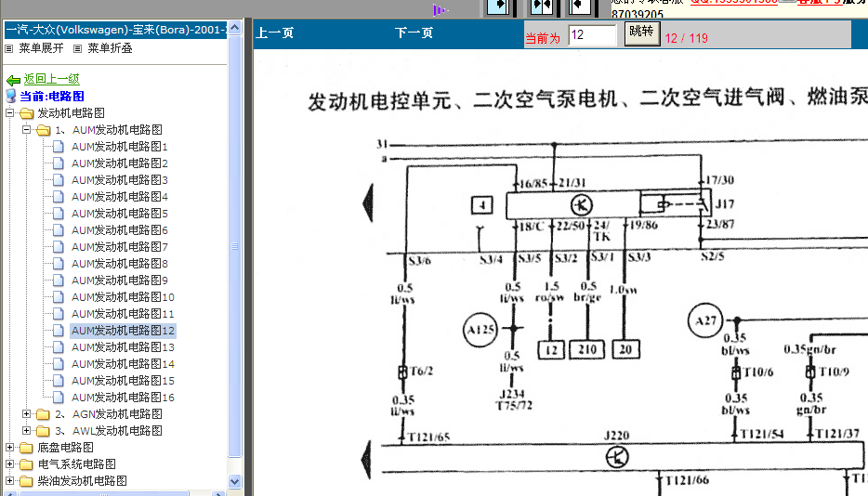Open AUM发动机电路图8
The height and width of the screenshot is (496, 868).
(120, 264)
